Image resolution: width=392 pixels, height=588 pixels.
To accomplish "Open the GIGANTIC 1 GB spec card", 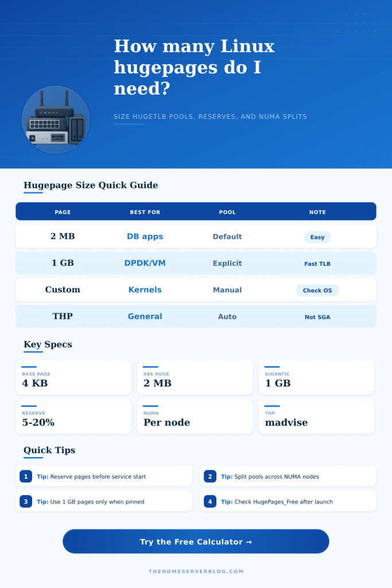I will tap(316, 378).
